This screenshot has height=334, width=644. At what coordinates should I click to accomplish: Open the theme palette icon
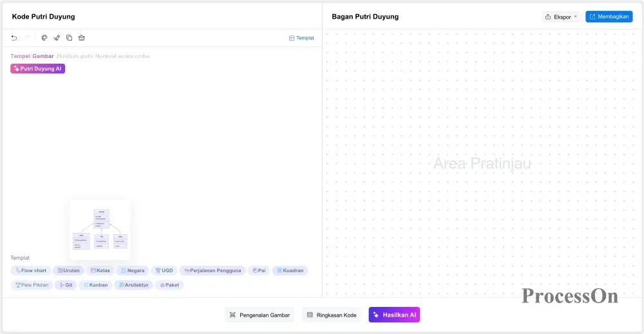click(x=44, y=38)
